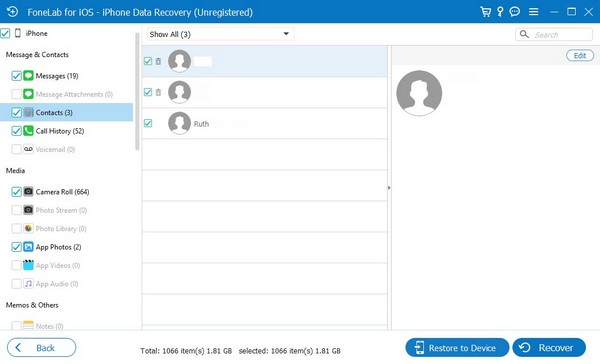Click the sidebar vertical scrollbar

click(x=137, y=92)
